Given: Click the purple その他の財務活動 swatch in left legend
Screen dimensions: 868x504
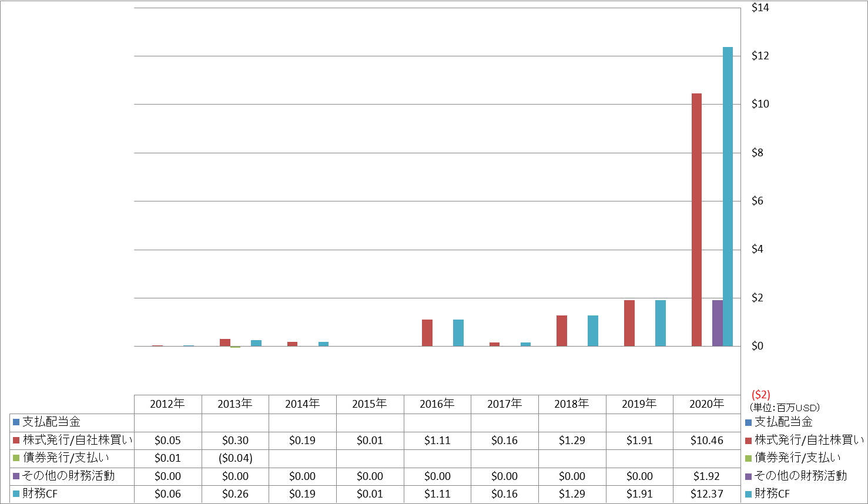Looking at the screenshot, I should 16,476.
